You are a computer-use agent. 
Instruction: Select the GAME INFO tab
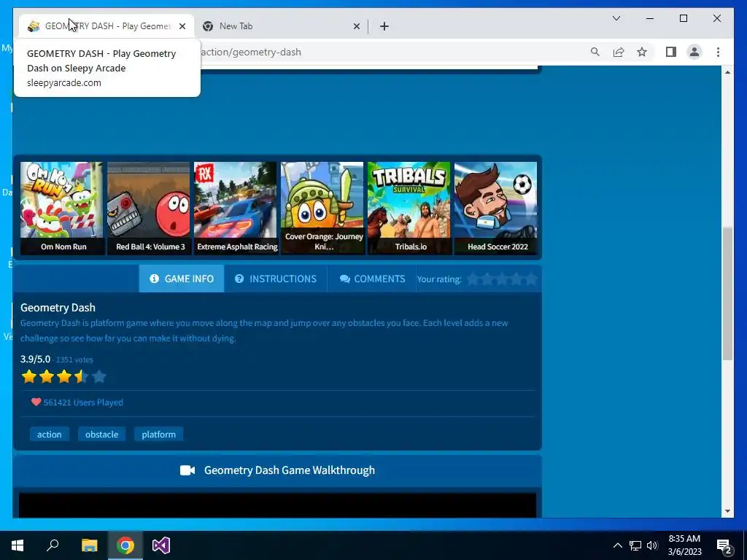click(x=182, y=279)
